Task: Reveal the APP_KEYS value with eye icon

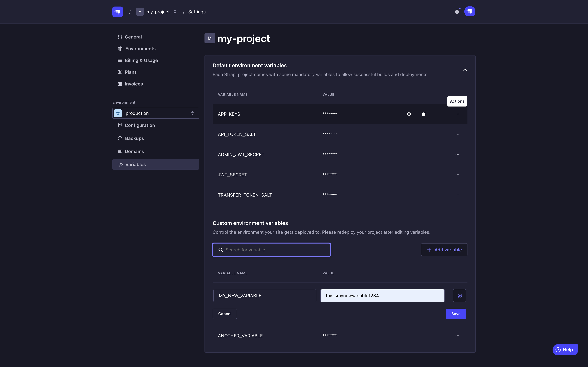Action: pos(409,114)
